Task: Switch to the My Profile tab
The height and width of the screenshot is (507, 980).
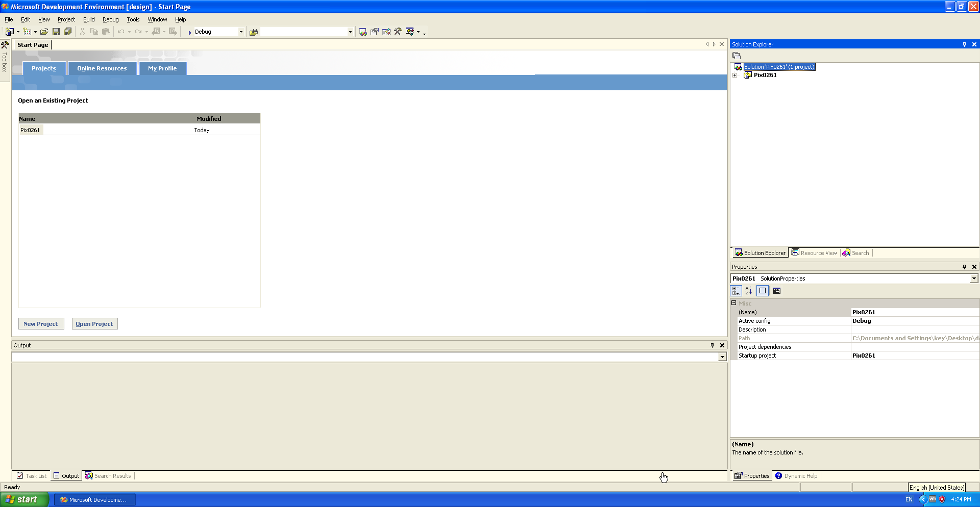Action: [x=162, y=68]
